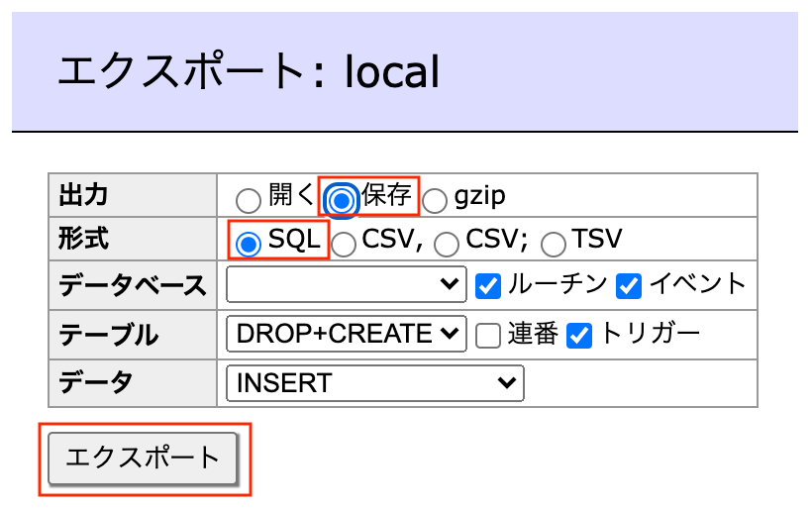Click the 形式 row header
Image resolution: width=812 pixels, height=511 pixels.
click(133, 239)
